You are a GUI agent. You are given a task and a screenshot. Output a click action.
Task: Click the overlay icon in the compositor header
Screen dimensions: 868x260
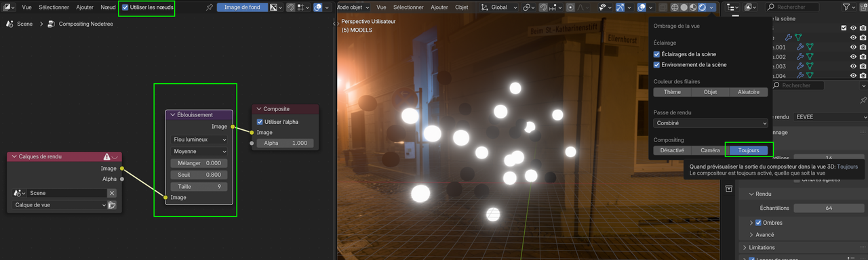[318, 7]
